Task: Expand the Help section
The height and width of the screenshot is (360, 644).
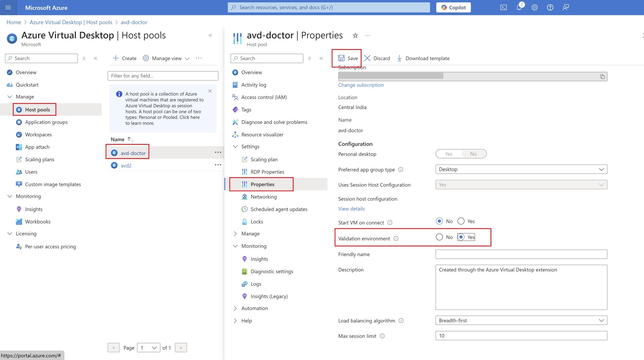Action: click(x=235, y=321)
